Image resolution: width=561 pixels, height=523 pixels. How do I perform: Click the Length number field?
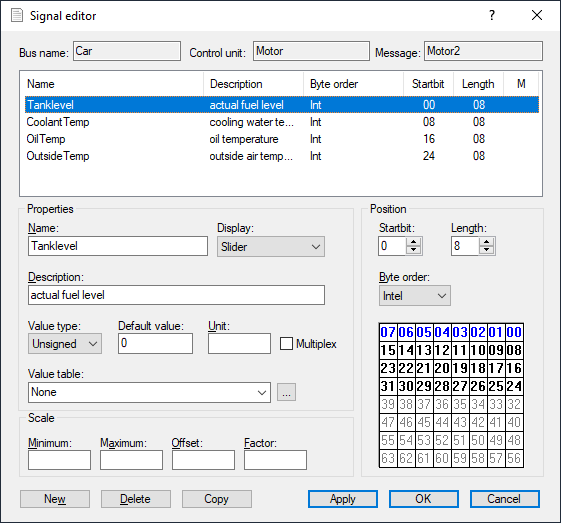tap(465, 246)
